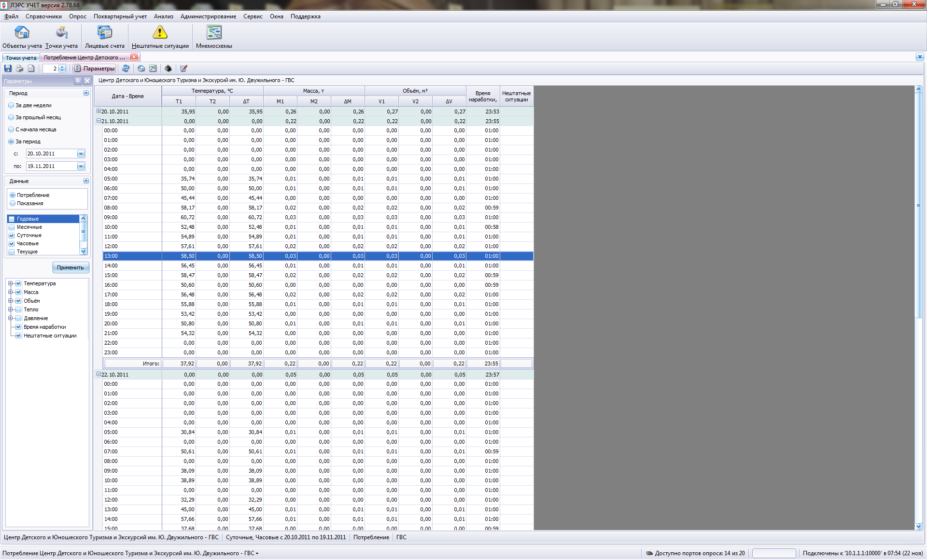This screenshot has height=560, width=927.
Task: Uncheck Время наработки checkbox
Action: coord(18,327)
